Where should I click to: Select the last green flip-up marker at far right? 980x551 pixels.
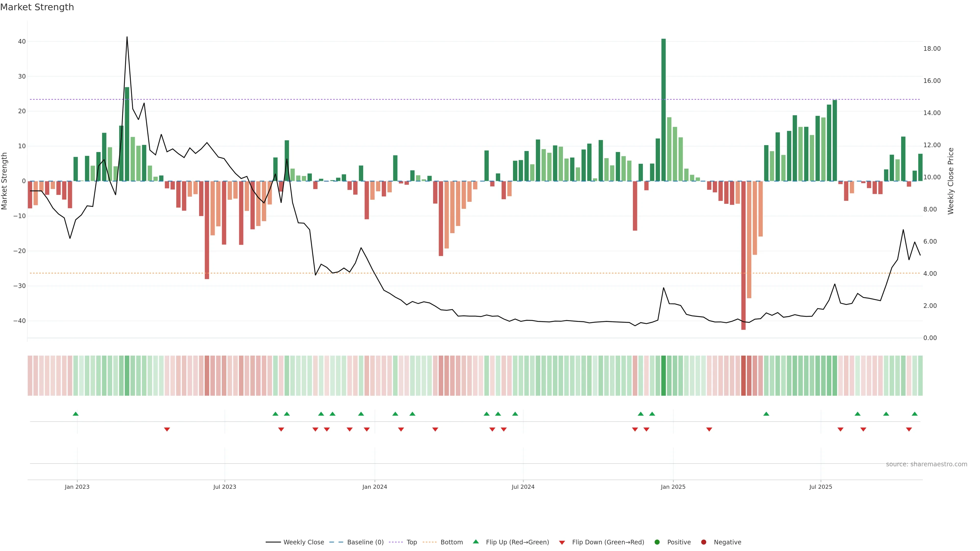(x=915, y=414)
